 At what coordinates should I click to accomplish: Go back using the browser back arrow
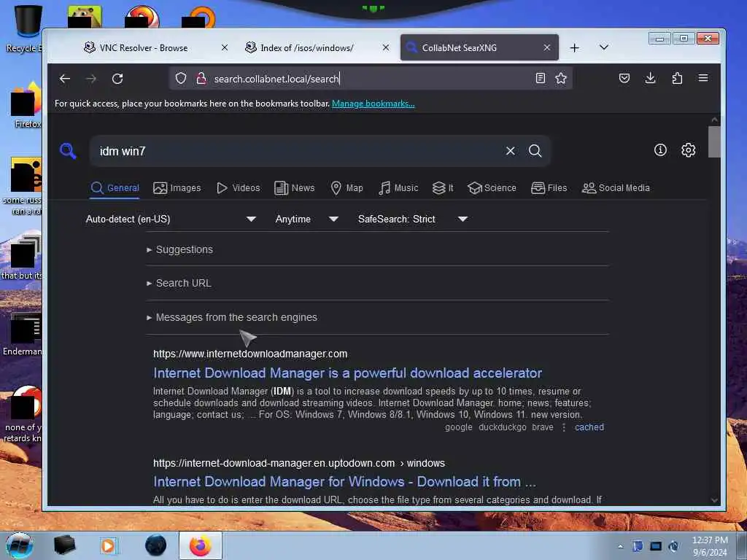[65, 79]
